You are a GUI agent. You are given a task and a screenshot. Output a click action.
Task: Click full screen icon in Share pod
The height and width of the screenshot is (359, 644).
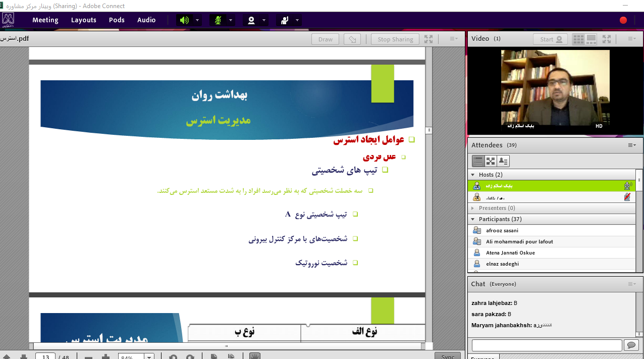[x=428, y=39]
